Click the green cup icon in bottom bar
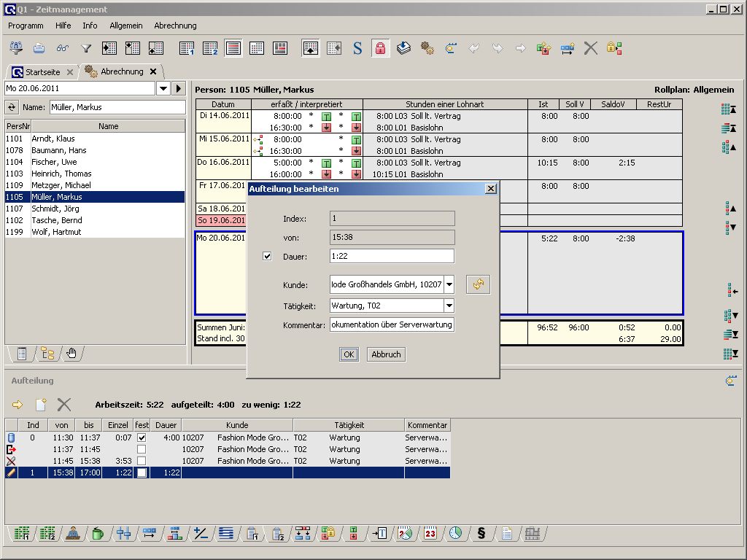Viewport: 747px width, 560px height. [97, 534]
